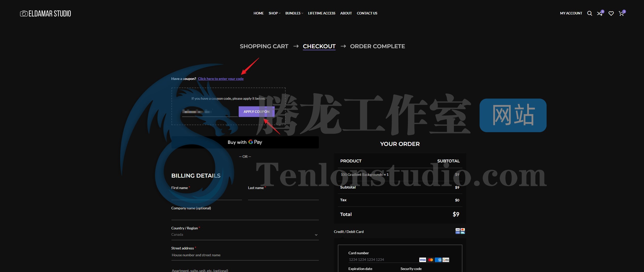Click the Credit / Debit Card label
This screenshot has width=644, height=272.
point(349,232)
